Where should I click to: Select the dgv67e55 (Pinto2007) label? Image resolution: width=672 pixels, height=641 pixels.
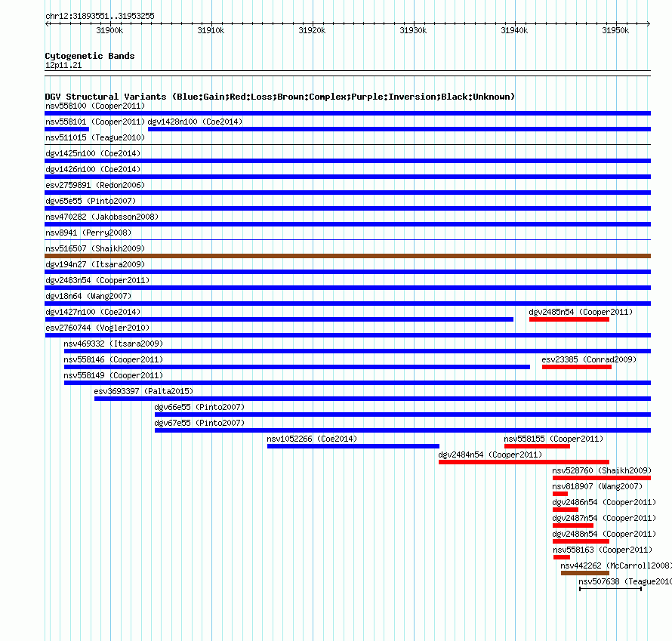click(x=199, y=423)
